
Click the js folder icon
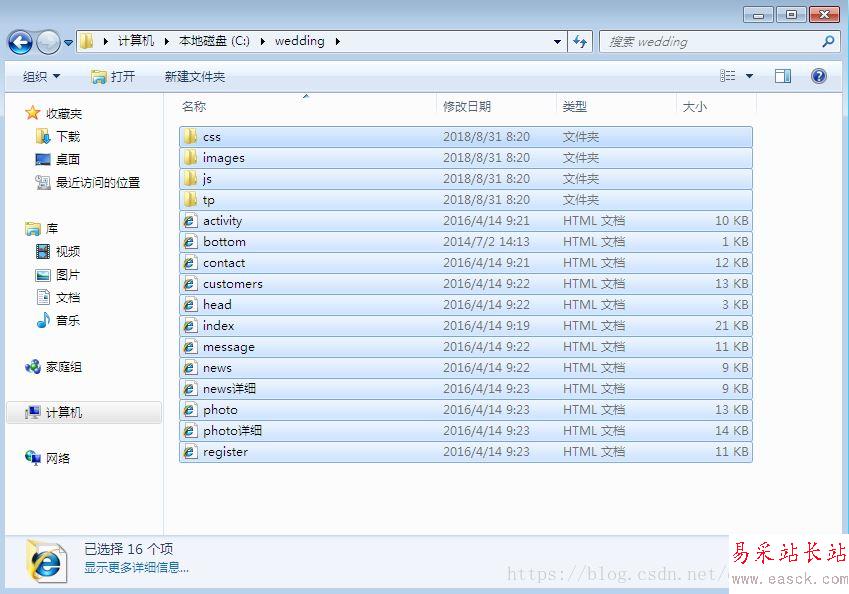pos(190,179)
